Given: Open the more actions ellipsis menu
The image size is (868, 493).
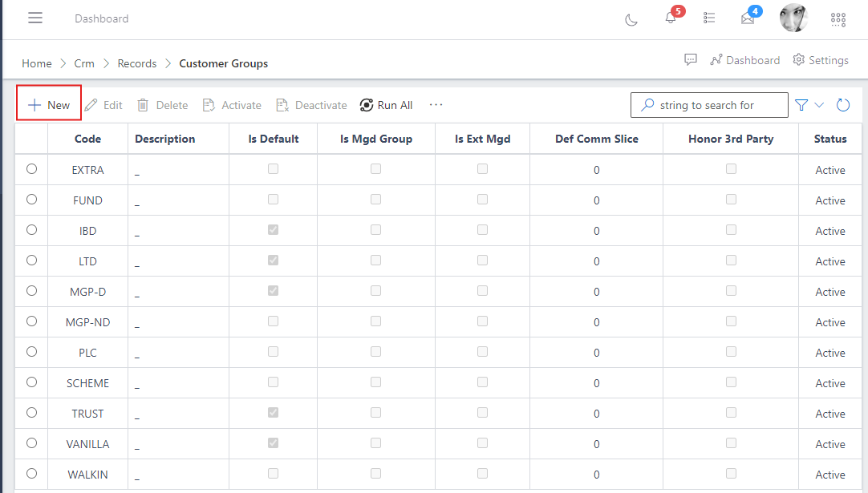Looking at the screenshot, I should point(436,105).
